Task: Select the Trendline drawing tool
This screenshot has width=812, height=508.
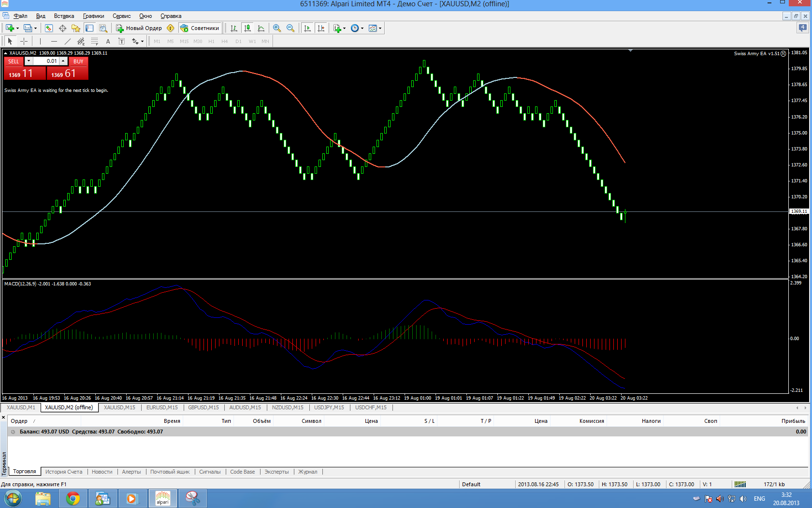Action: 67,41
